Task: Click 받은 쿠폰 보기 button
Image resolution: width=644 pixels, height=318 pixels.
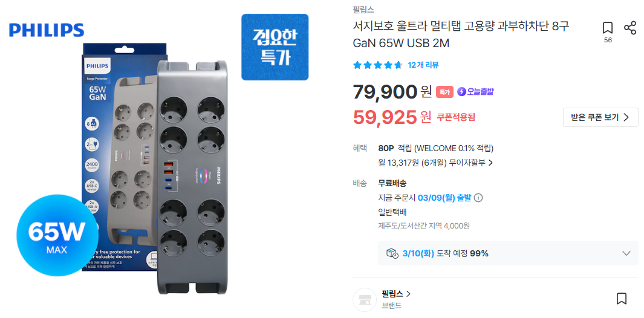Action: pyautogui.click(x=600, y=117)
